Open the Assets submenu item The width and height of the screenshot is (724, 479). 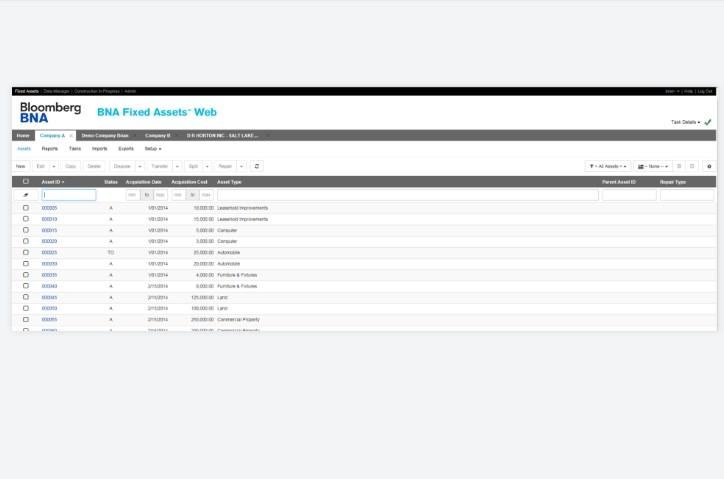click(x=24, y=149)
